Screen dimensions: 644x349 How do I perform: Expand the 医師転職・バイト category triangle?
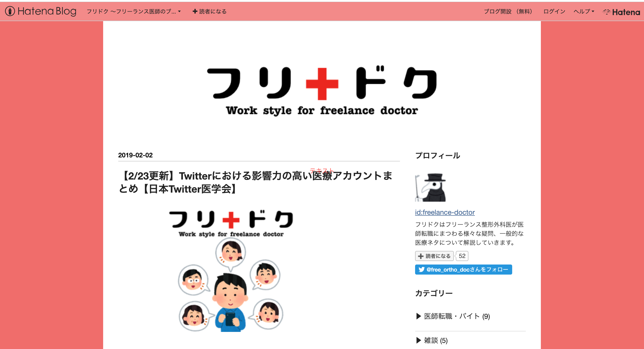(x=419, y=316)
